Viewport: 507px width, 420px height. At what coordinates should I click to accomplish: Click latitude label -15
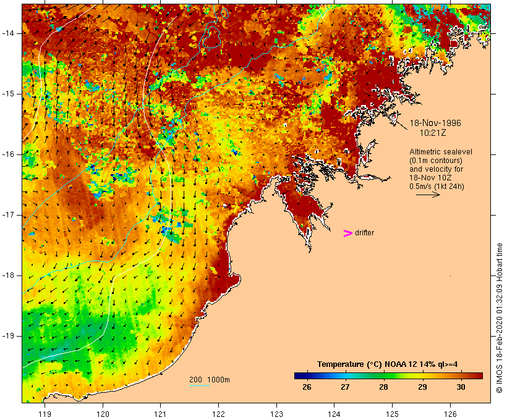(8, 94)
